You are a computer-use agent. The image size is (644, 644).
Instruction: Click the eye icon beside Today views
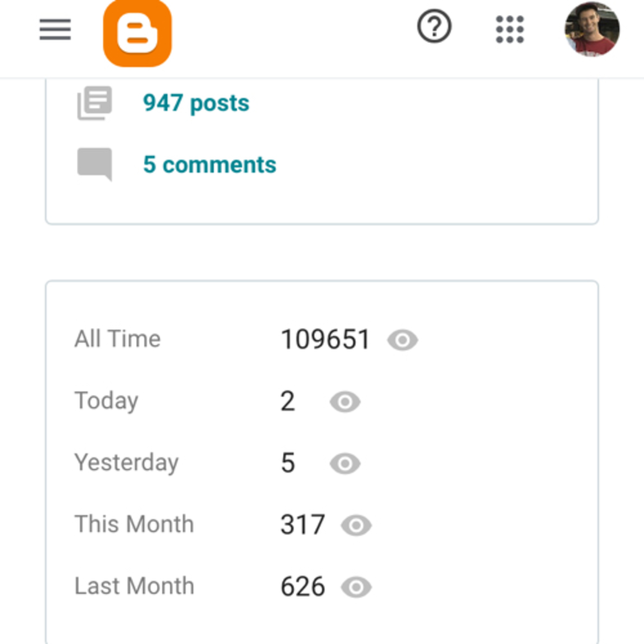345,402
